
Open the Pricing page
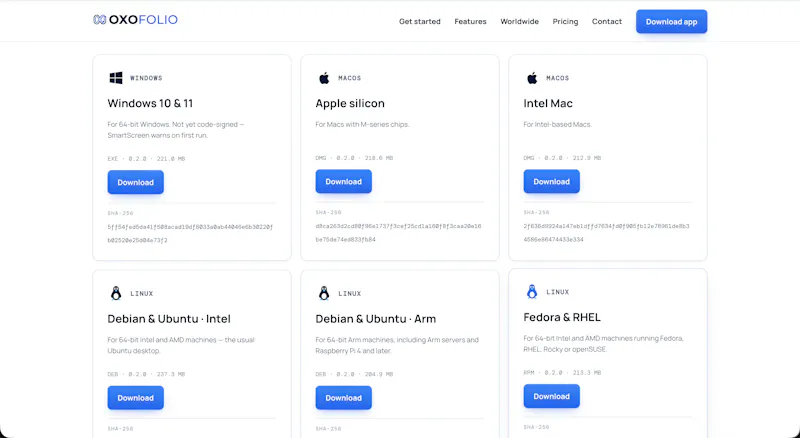565,21
